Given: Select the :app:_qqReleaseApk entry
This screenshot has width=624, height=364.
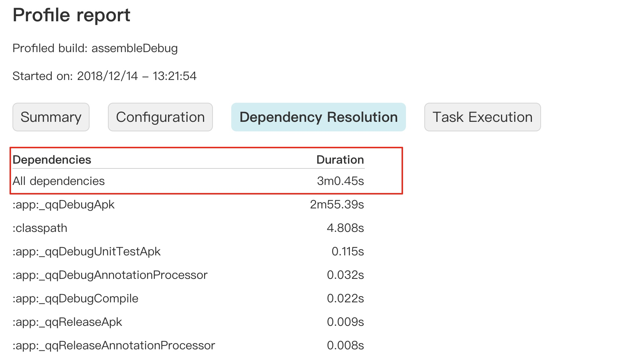Looking at the screenshot, I should pos(67,322).
